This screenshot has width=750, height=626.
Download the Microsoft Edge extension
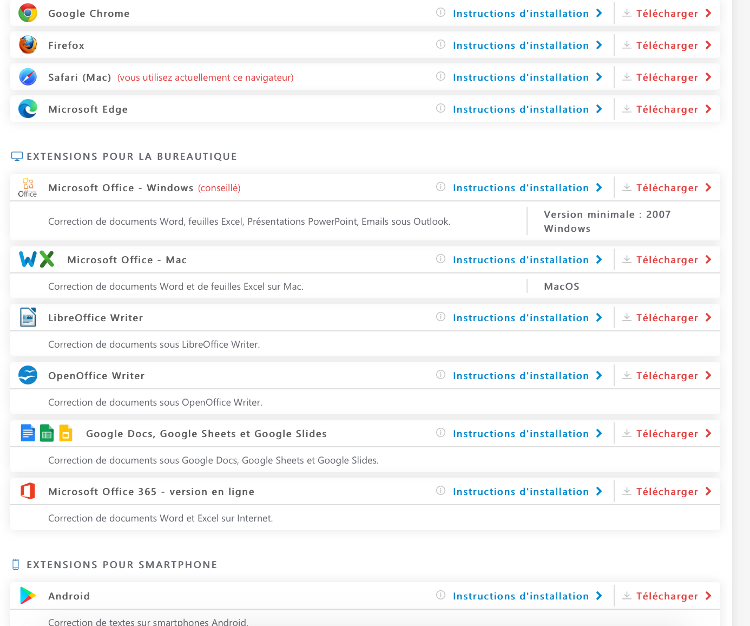(667, 110)
